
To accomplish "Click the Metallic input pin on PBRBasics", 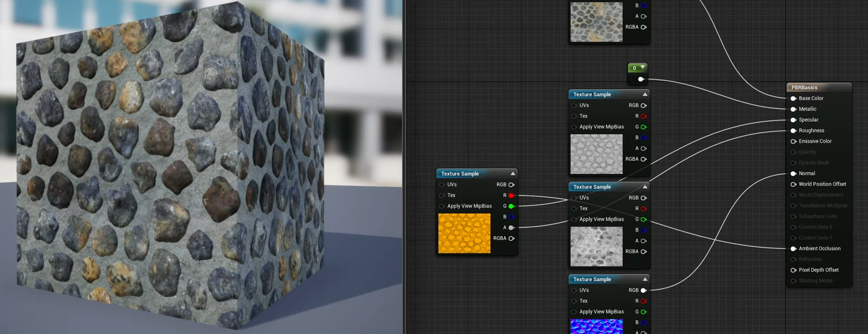I will coord(794,109).
